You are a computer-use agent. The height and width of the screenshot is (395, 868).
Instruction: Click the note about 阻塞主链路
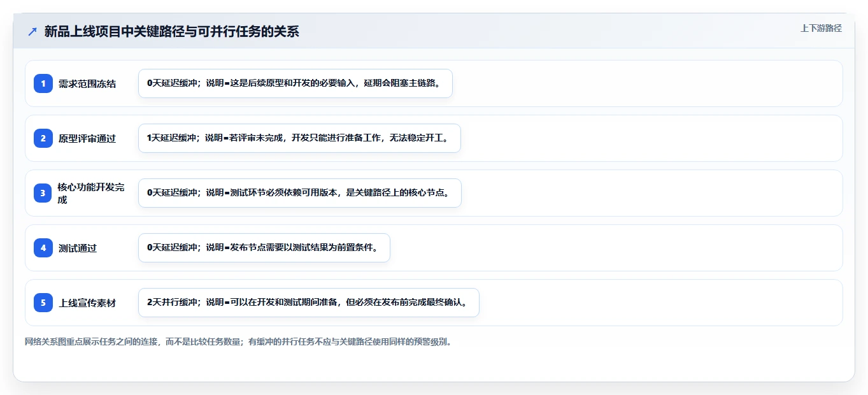click(295, 83)
